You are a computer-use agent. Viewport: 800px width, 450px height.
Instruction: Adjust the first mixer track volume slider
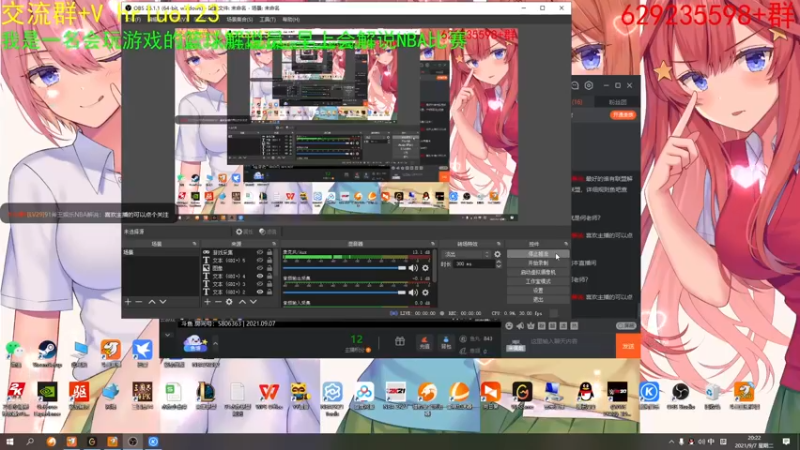(x=344, y=268)
